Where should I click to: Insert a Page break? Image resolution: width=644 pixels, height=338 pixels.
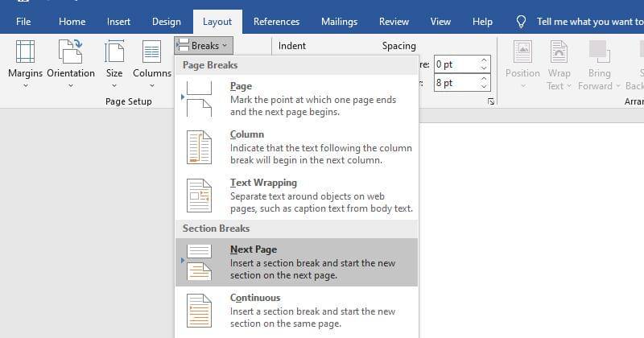coord(296,98)
